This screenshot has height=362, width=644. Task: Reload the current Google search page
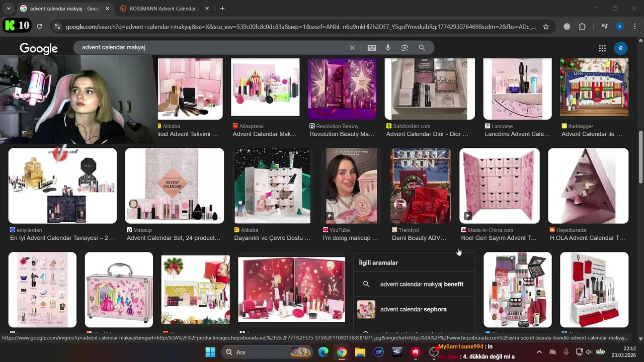[x=39, y=27]
